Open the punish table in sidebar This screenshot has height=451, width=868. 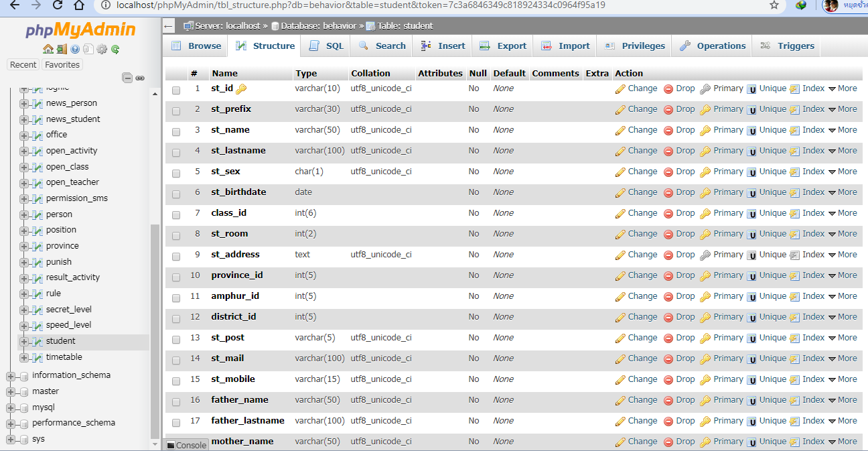[59, 262]
